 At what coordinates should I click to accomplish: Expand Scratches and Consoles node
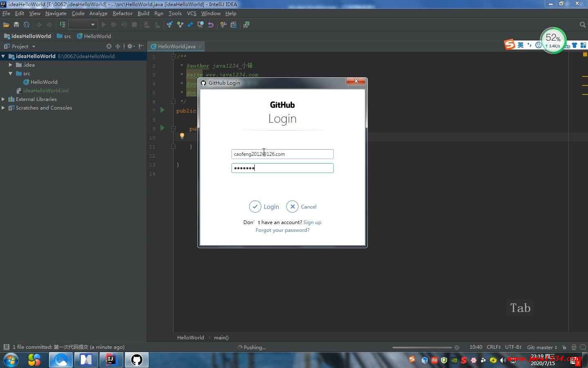[x=3, y=108]
